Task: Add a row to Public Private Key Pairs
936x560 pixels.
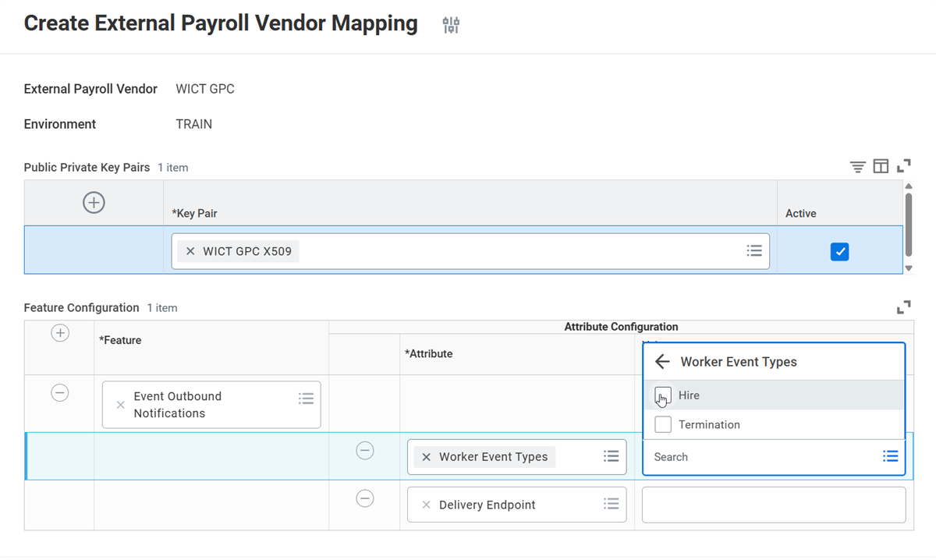Action: 94,203
